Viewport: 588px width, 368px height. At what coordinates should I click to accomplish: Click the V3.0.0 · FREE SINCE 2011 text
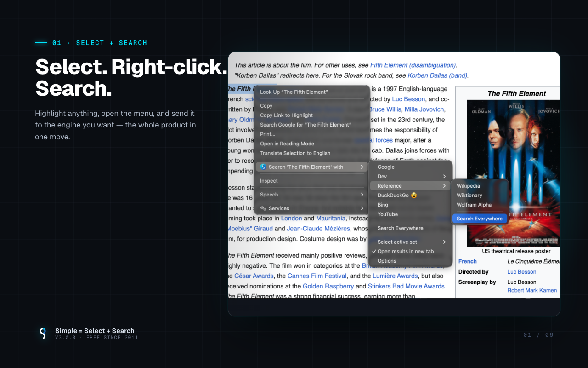tap(96, 338)
